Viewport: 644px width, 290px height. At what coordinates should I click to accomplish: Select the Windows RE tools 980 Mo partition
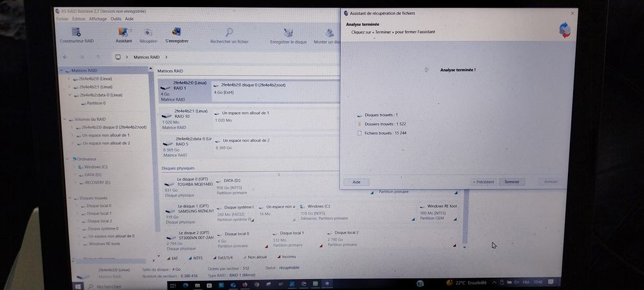(438, 212)
